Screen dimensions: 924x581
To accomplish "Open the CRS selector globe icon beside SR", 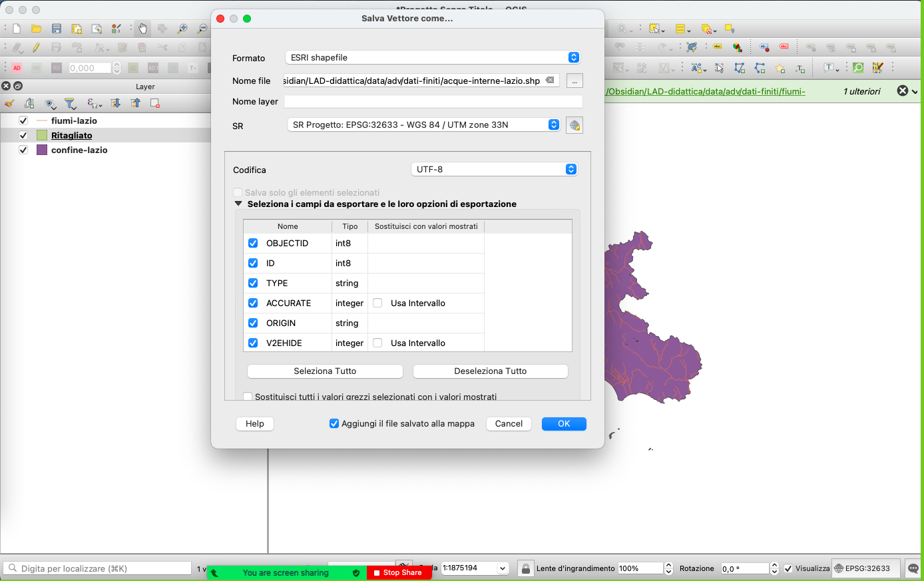I will pyautogui.click(x=574, y=125).
